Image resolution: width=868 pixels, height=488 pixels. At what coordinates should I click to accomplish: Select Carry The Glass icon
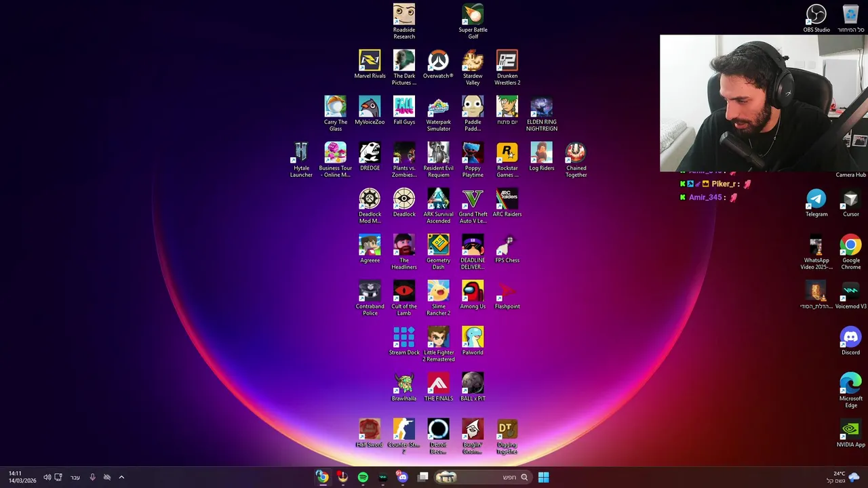pos(336,113)
